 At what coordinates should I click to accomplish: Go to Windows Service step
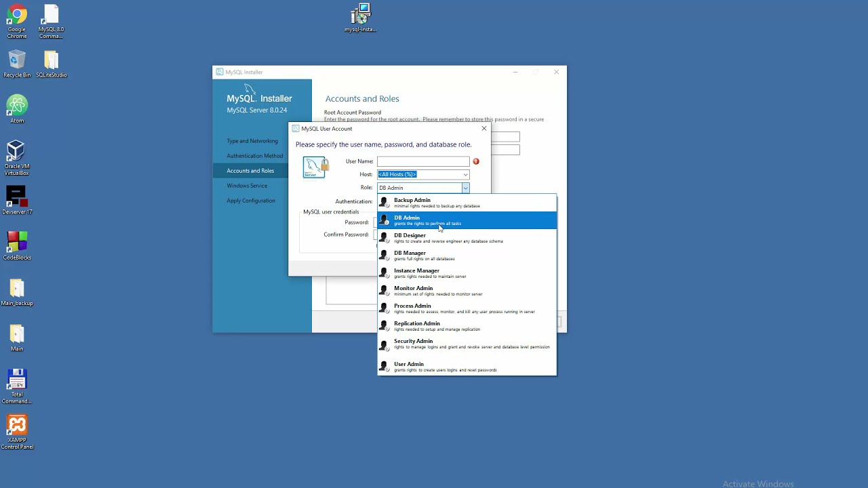pos(247,186)
